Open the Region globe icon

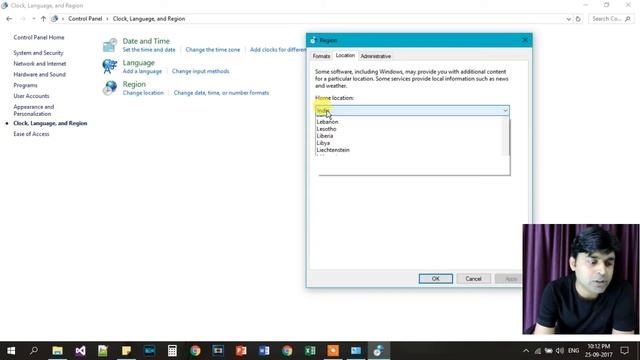[x=109, y=88]
